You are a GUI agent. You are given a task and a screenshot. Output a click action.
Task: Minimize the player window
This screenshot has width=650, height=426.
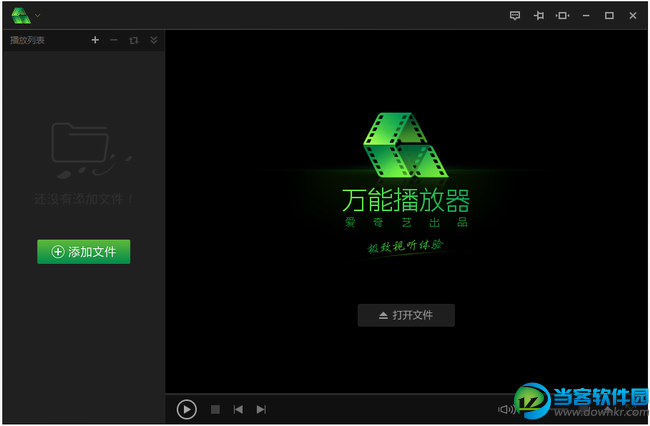[x=586, y=16]
